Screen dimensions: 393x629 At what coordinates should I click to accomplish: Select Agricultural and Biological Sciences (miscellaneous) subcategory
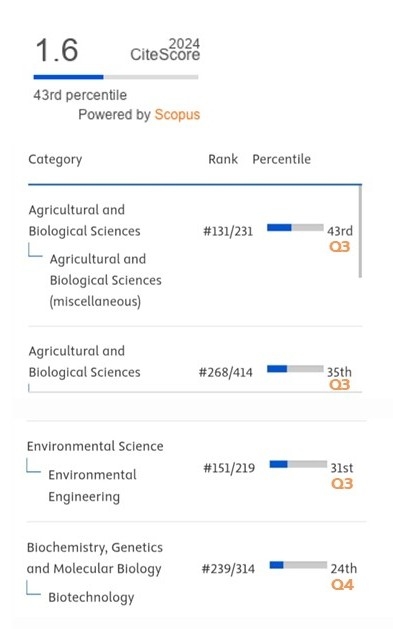(105, 280)
